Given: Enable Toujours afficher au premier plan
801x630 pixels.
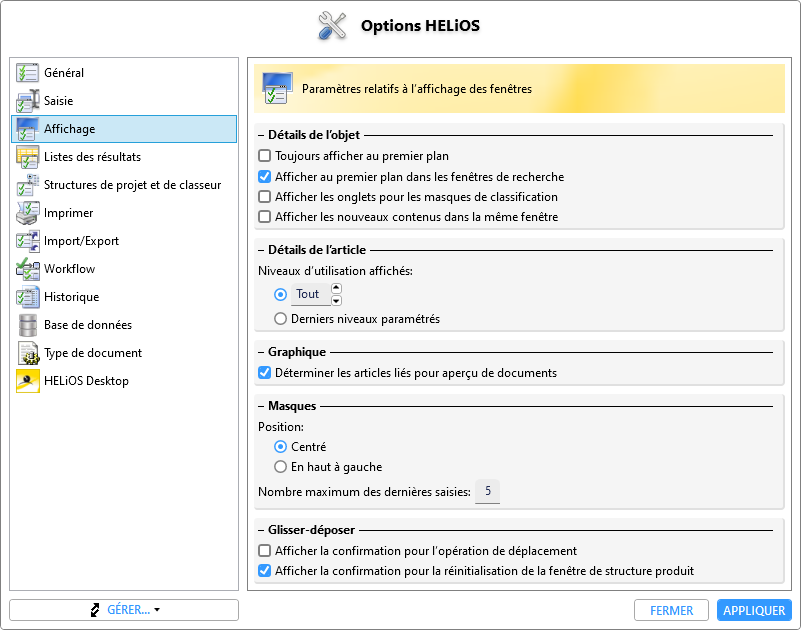Looking at the screenshot, I should [265, 156].
